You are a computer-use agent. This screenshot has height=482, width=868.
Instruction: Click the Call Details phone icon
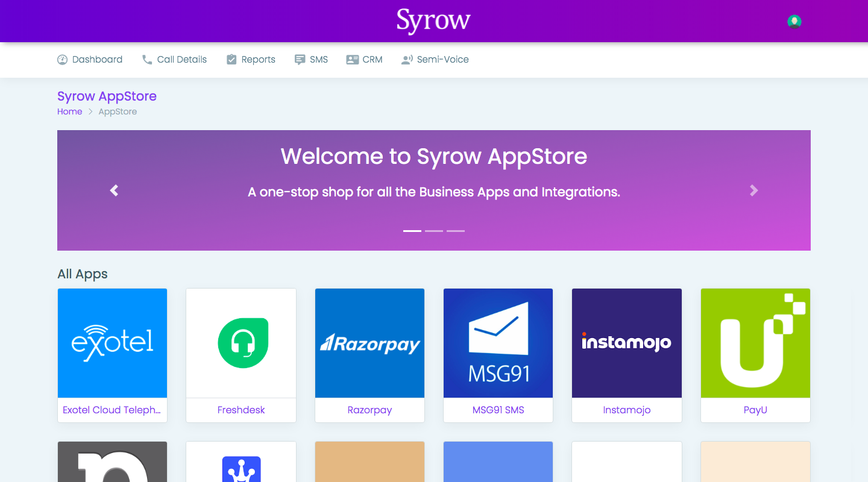[147, 60]
